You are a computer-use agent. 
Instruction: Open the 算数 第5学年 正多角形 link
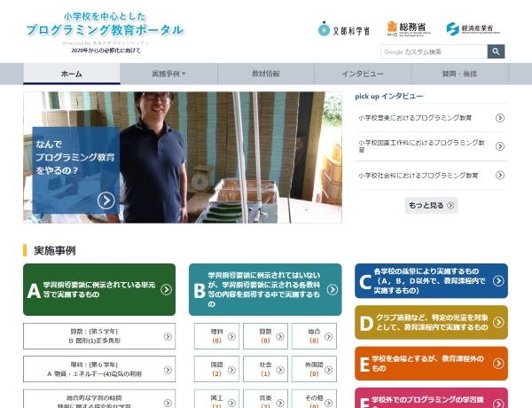tap(99, 336)
